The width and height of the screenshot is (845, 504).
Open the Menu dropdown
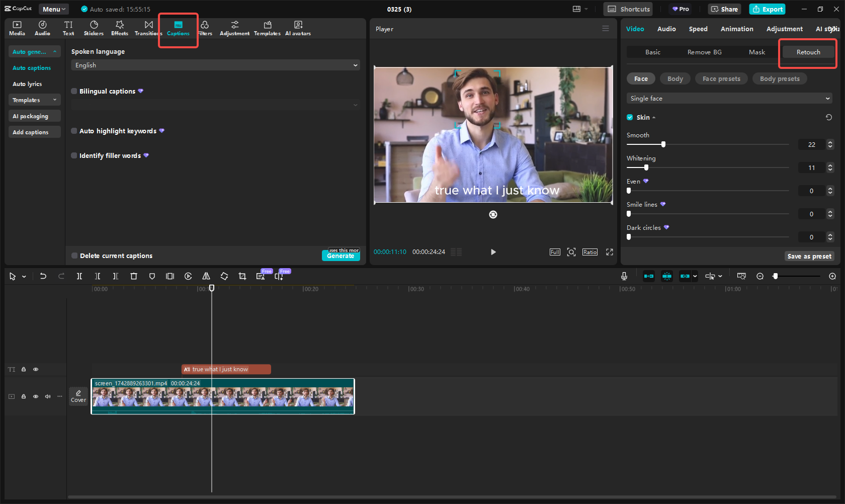[x=54, y=9]
